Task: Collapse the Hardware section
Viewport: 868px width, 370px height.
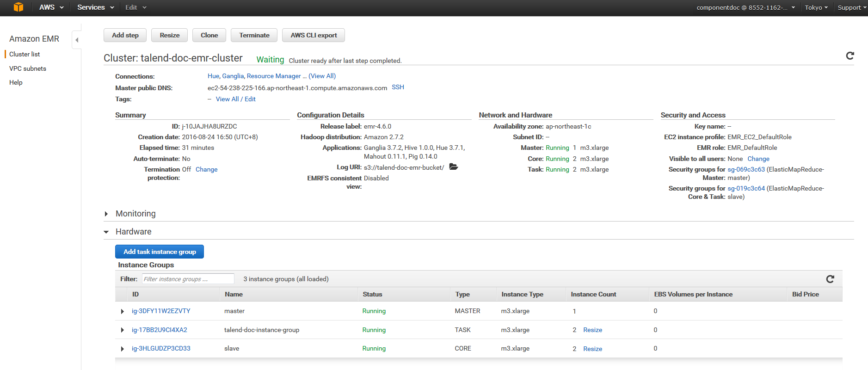Action: [x=106, y=232]
